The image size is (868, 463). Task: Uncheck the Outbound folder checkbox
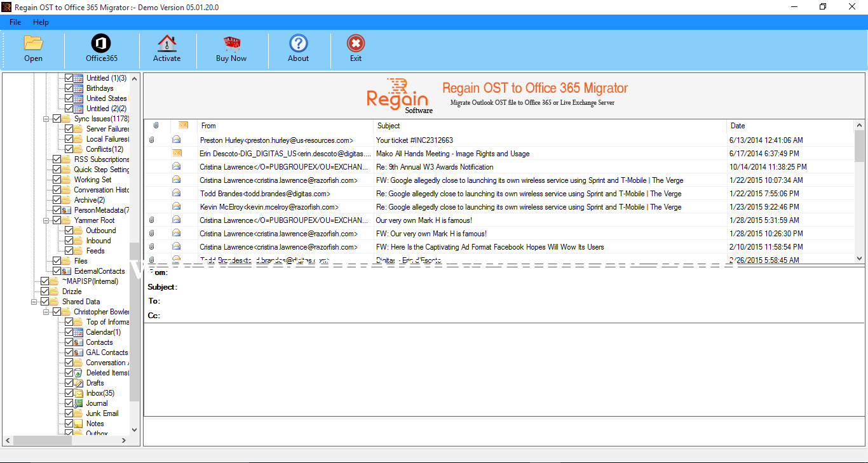coord(69,231)
